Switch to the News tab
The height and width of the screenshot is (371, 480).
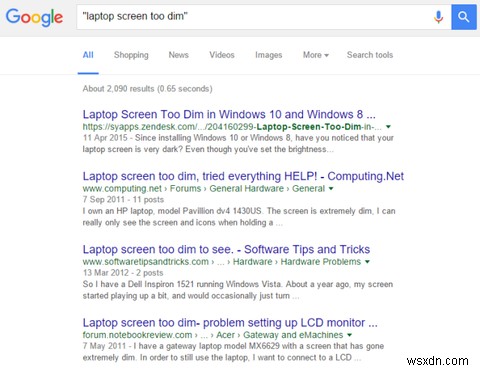coord(178,55)
